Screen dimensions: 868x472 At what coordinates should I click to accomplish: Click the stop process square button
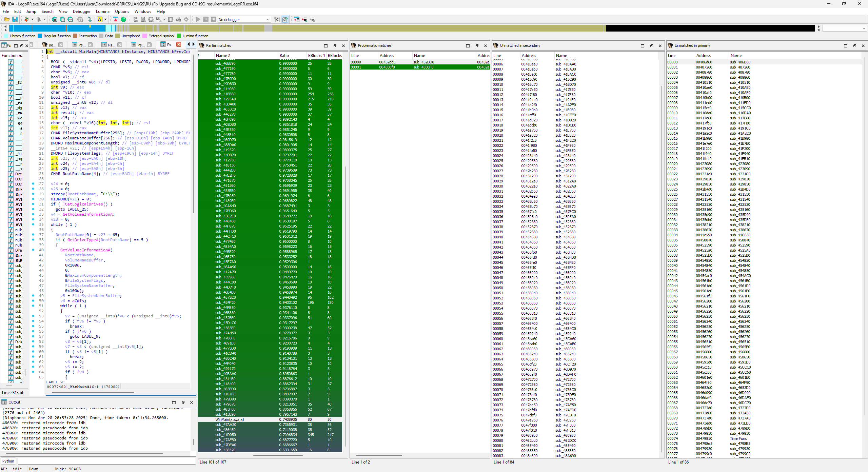[x=214, y=20]
